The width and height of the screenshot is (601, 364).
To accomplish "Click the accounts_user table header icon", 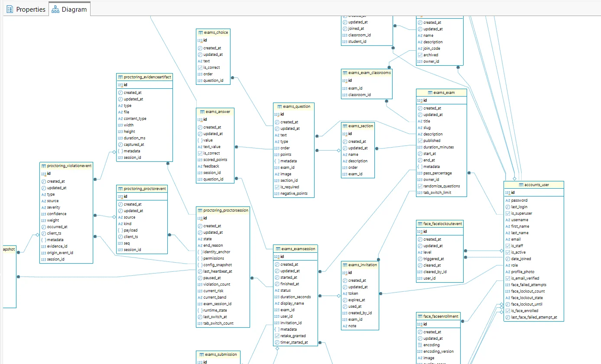I will pyautogui.click(x=521, y=185).
